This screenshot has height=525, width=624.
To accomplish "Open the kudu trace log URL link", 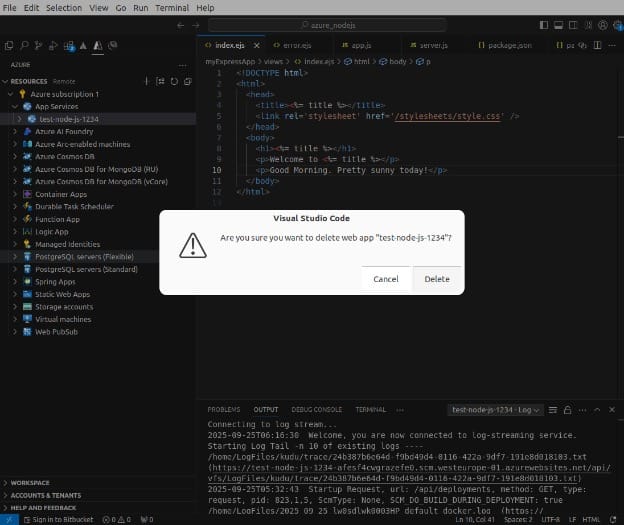I will 409,473.
